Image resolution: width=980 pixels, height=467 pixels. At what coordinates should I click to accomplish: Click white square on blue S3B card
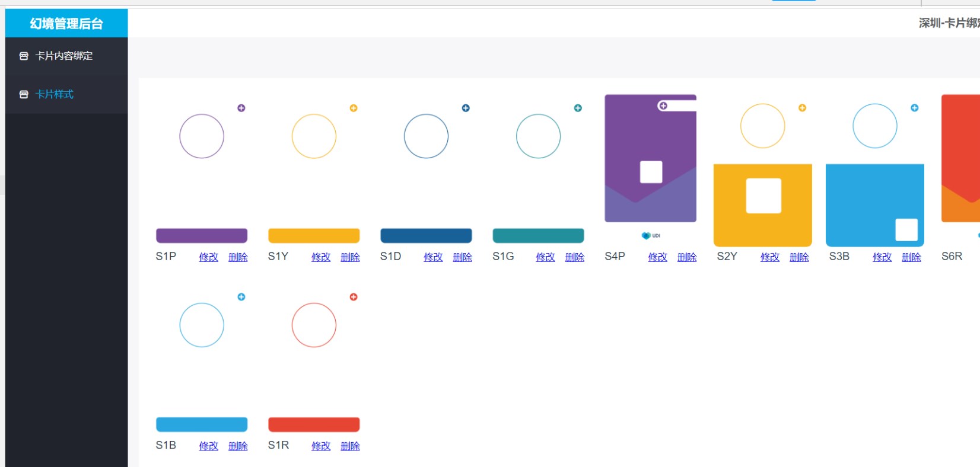(906, 230)
